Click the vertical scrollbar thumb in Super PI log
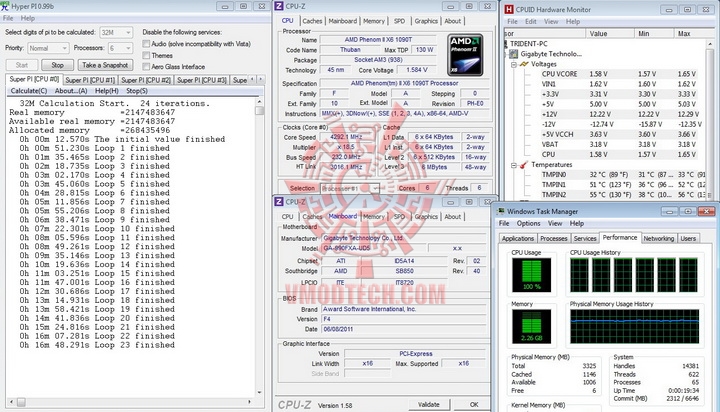The width and height of the screenshot is (720, 412). point(259,110)
